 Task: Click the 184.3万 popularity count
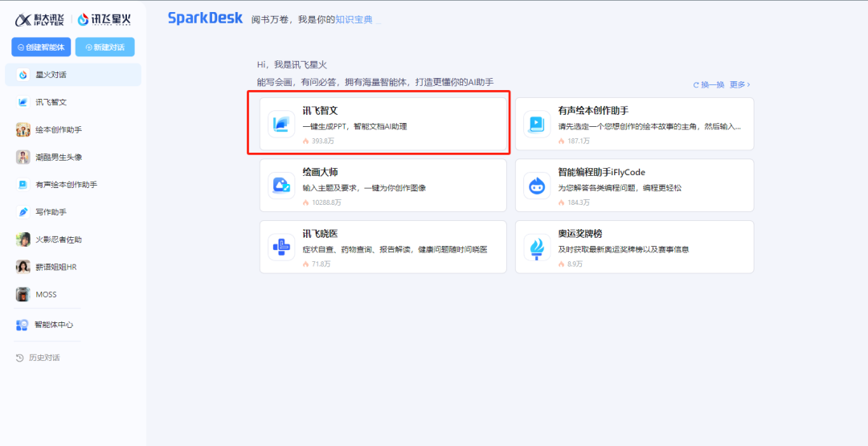pyautogui.click(x=579, y=203)
